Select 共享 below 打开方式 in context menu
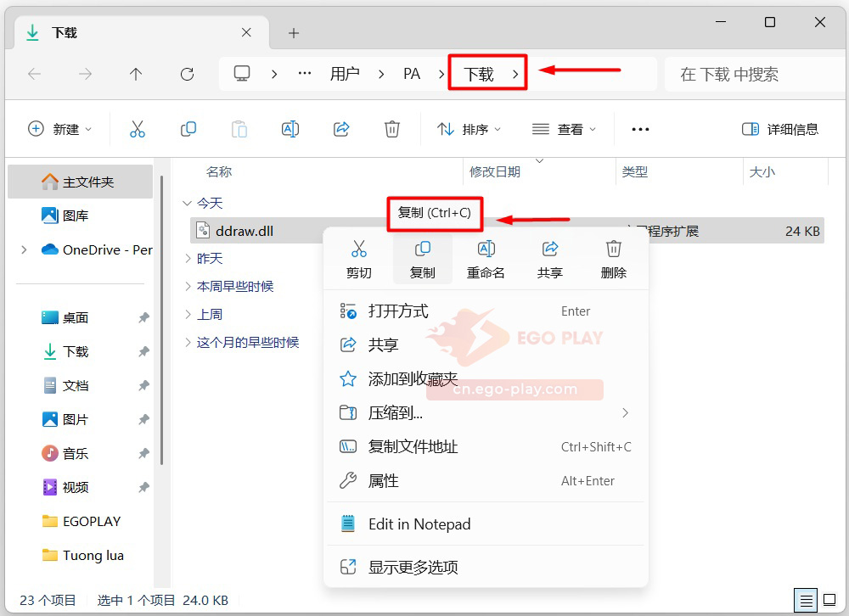The image size is (849, 616). tap(486, 344)
